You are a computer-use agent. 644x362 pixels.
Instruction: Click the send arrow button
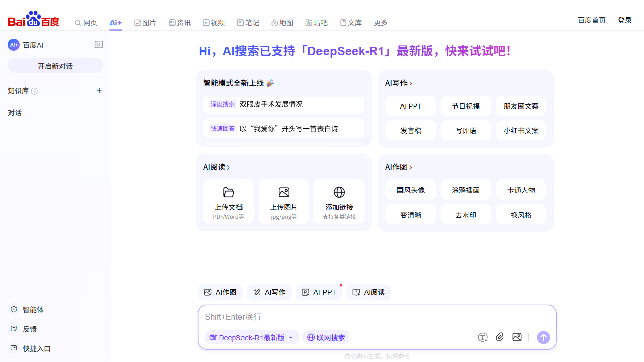point(543,337)
